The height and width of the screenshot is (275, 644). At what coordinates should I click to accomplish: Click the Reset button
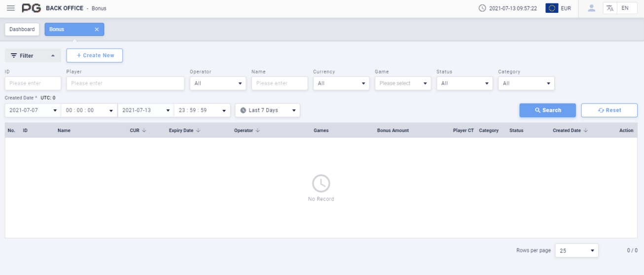pos(609,110)
